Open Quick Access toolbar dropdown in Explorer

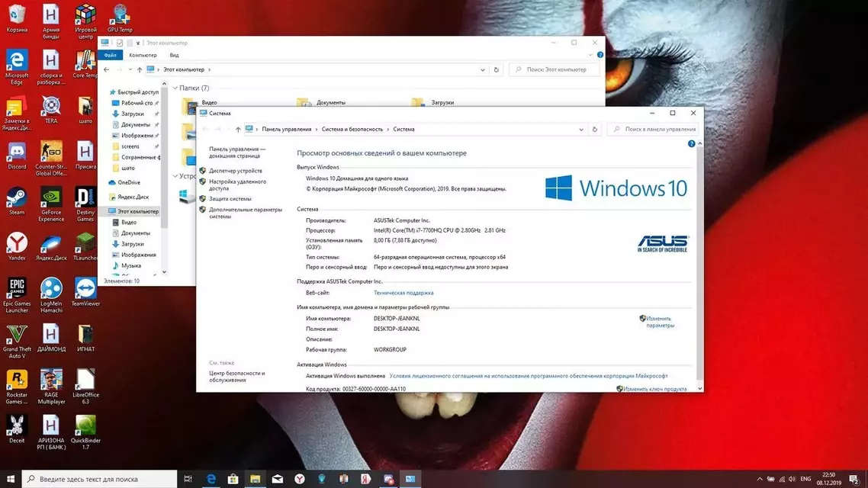pyautogui.click(x=138, y=43)
